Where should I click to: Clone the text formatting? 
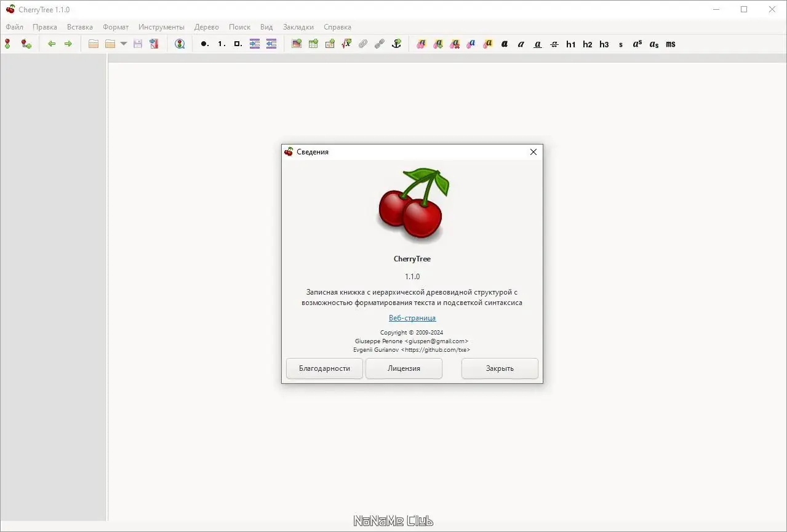click(421, 44)
